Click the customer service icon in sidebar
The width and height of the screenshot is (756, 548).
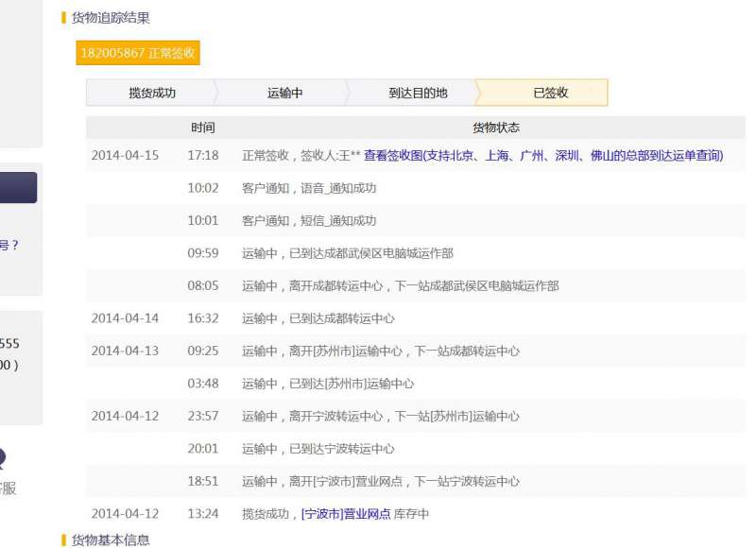pos(3,460)
